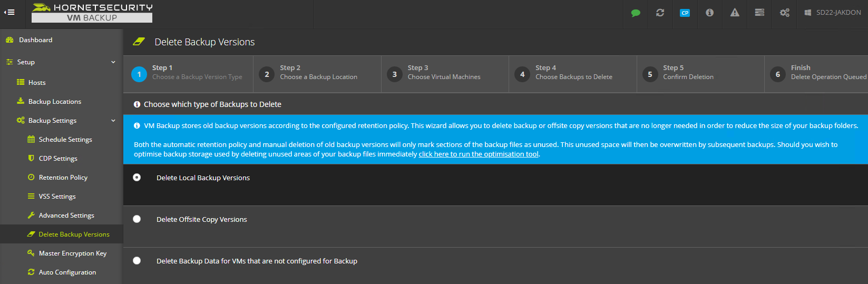This screenshot has height=284, width=868.
Task: Click the run the optimisation tool link
Action: (479, 154)
